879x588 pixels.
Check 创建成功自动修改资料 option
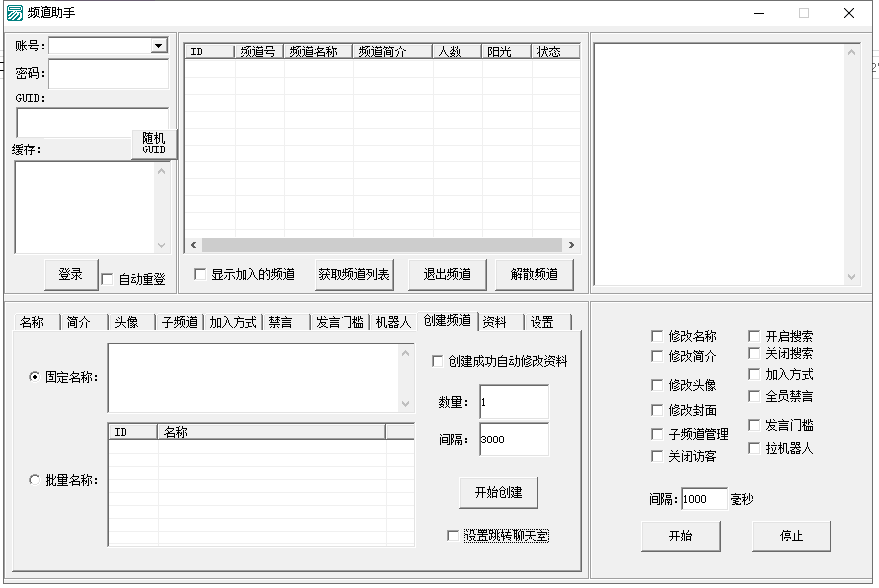pos(439,362)
